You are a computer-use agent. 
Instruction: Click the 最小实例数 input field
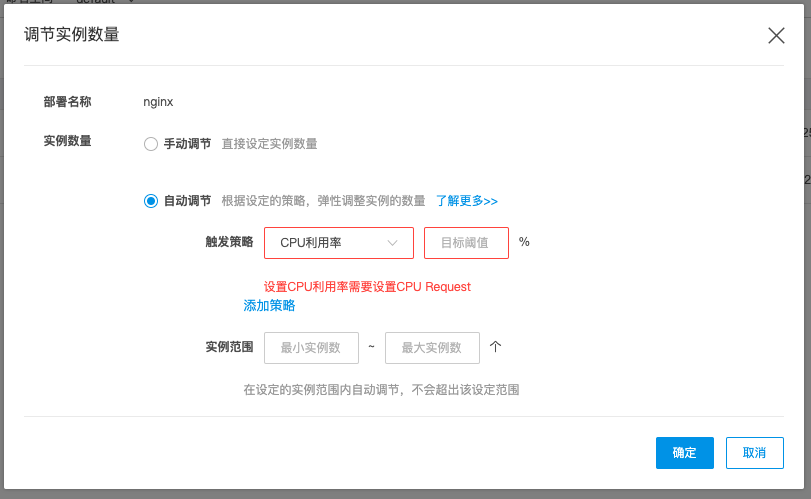click(x=311, y=348)
